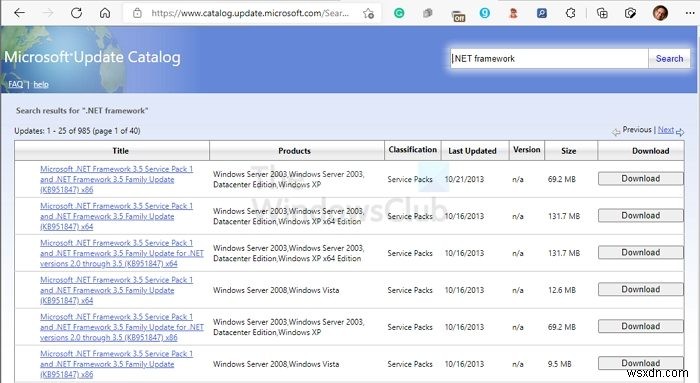Open the 9.5 MB update title link
This screenshot has height=383, width=700.
117,364
